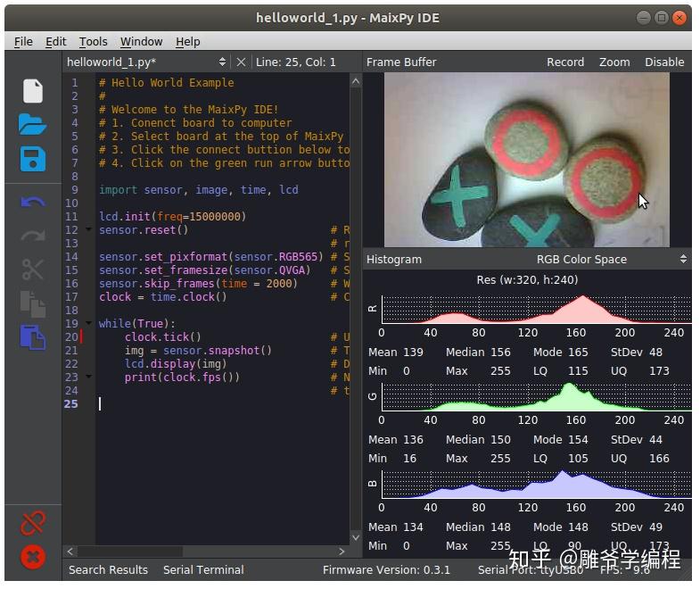Show the Search Results panel
Screen dimensions: 700x589
[108, 569]
